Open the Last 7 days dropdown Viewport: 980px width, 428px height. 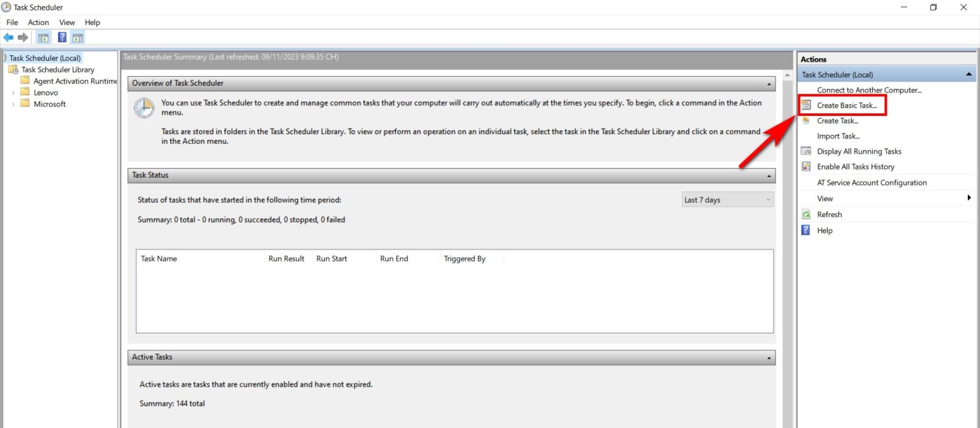pyautogui.click(x=728, y=199)
